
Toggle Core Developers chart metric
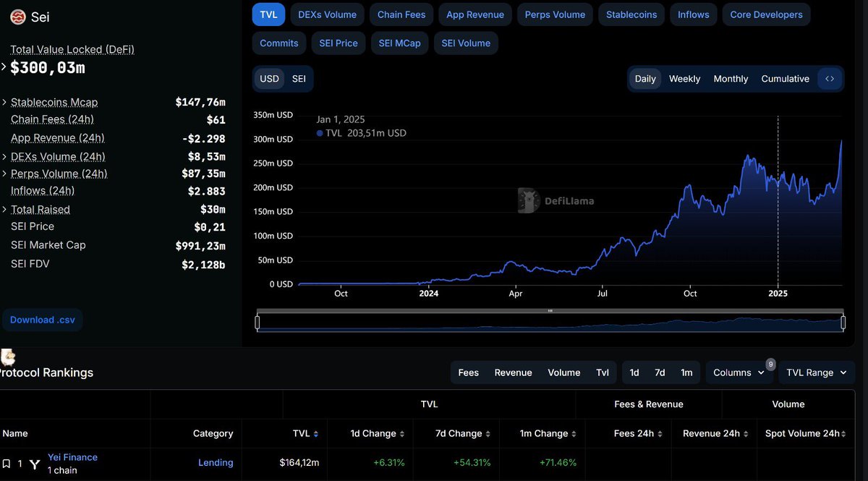coord(766,14)
